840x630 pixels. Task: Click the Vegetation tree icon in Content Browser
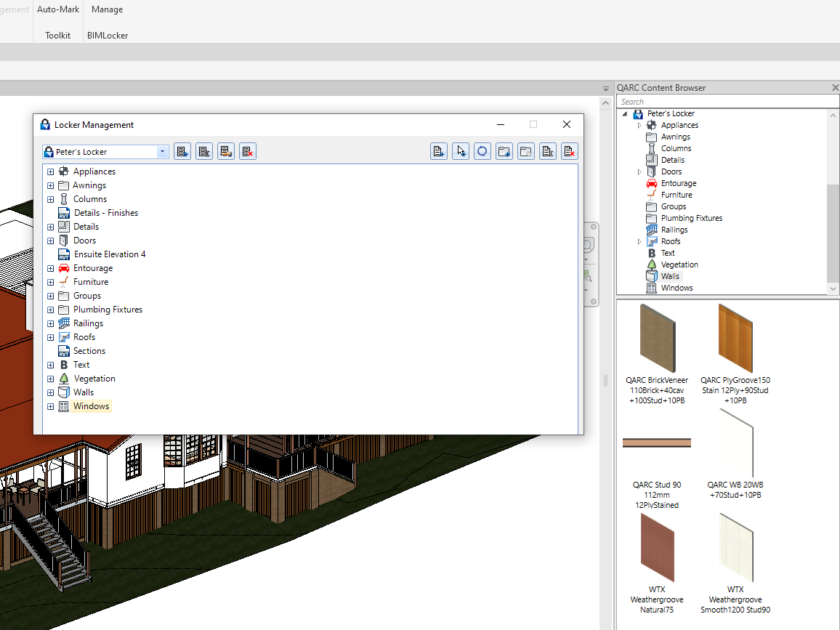click(652, 264)
